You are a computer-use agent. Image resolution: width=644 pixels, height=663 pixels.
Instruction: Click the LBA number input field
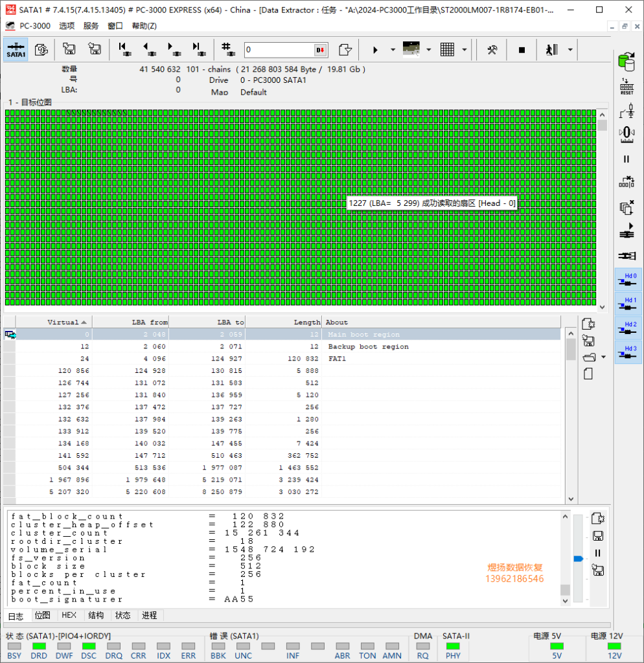click(x=279, y=50)
